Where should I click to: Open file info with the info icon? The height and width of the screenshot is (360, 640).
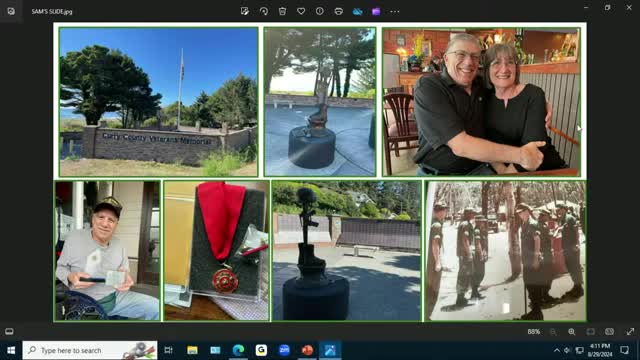click(x=320, y=11)
